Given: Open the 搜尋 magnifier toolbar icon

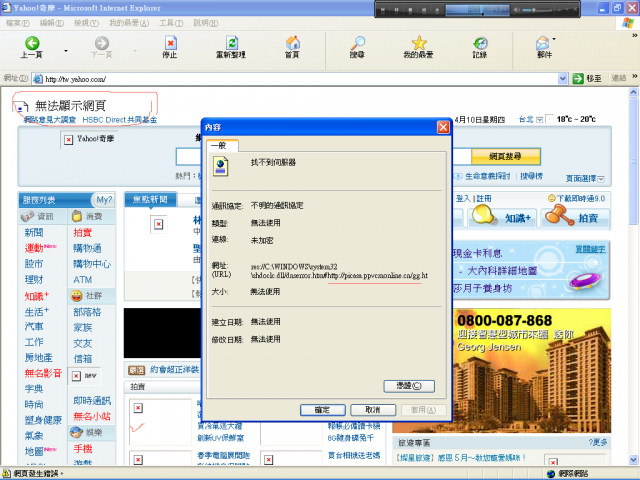Looking at the screenshot, I should [x=358, y=43].
